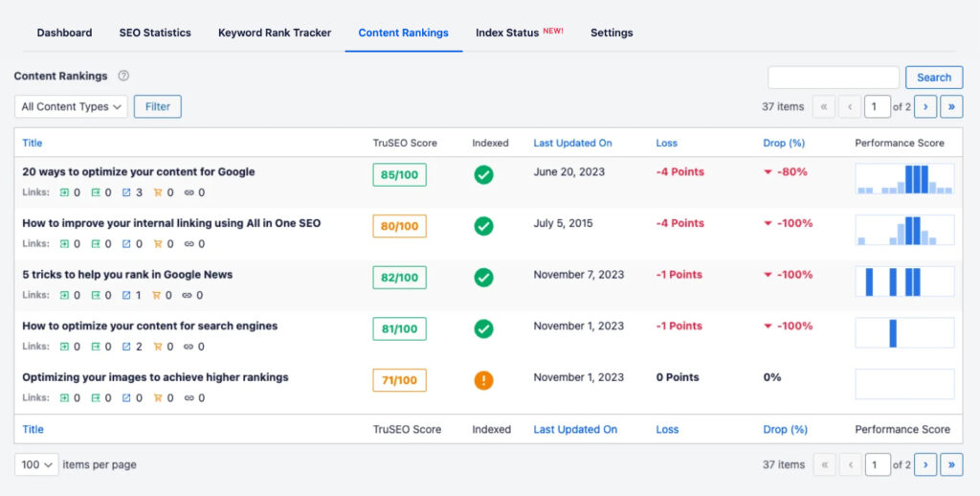Sort by Loss column header
Image resolution: width=980 pixels, height=496 pixels.
click(x=666, y=144)
